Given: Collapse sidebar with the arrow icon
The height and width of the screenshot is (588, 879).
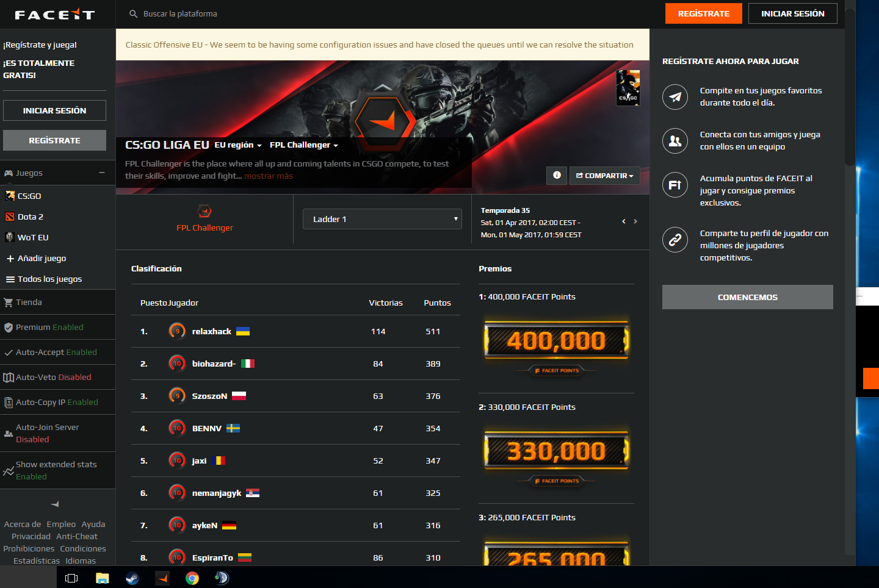Looking at the screenshot, I should click(55, 504).
